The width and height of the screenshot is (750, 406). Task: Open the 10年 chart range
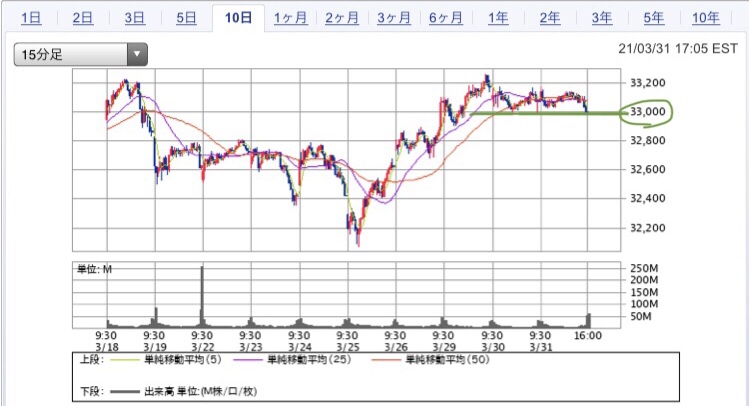click(706, 18)
